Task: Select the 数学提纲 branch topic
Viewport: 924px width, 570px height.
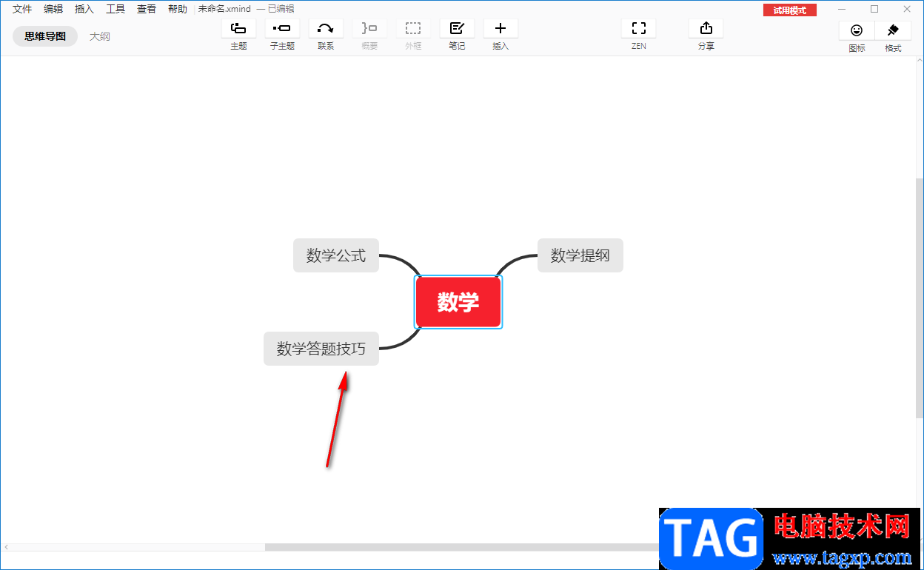Action: [580, 255]
